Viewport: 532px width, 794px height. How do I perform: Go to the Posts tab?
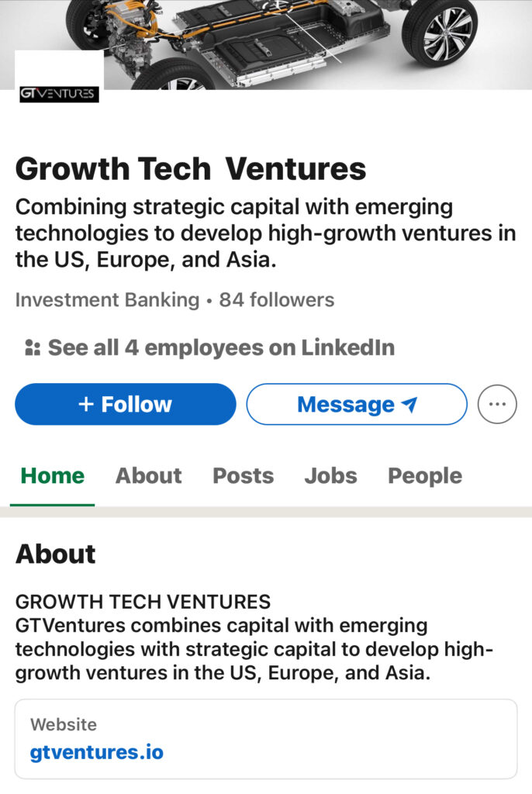(243, 475)
